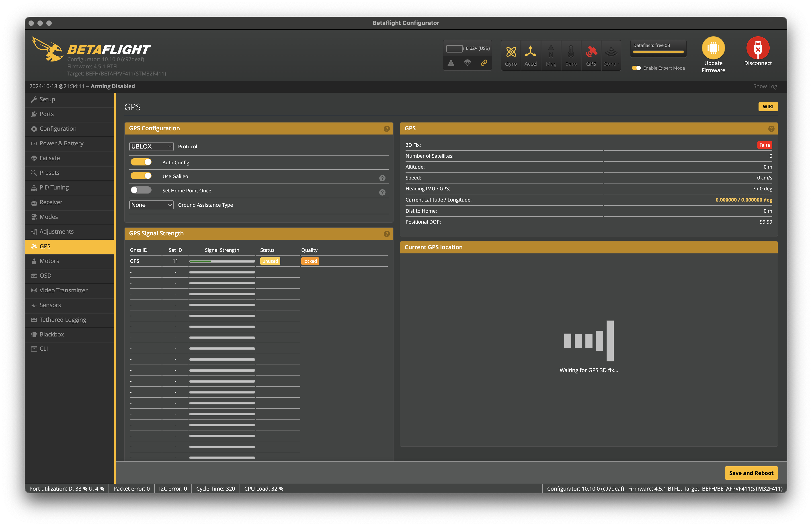Click Save and Reboot button
The image size is (812, 526).
point(751,473)
